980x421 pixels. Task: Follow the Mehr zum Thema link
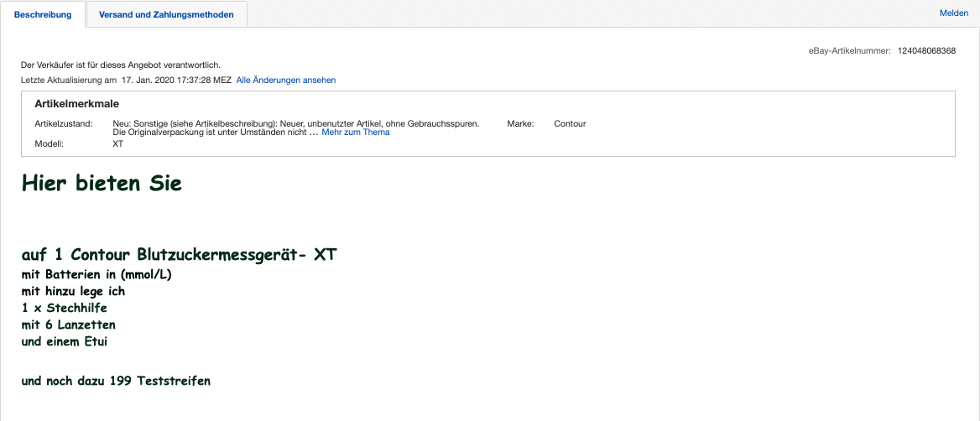(356, 132)
